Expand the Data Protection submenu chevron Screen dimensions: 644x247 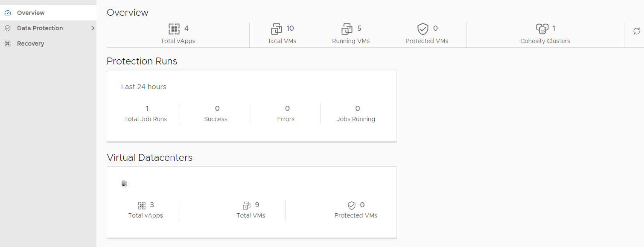click(x=93, y=28)
